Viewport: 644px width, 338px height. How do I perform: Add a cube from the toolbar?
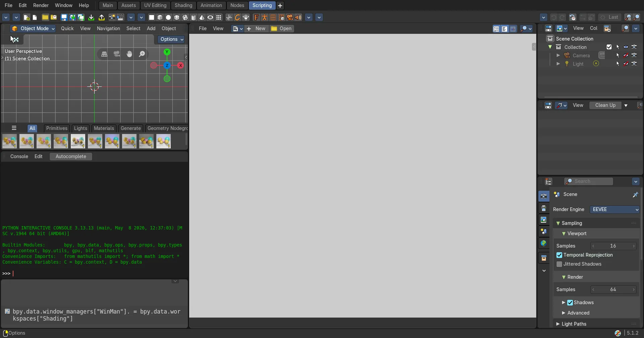pos(160,17)
